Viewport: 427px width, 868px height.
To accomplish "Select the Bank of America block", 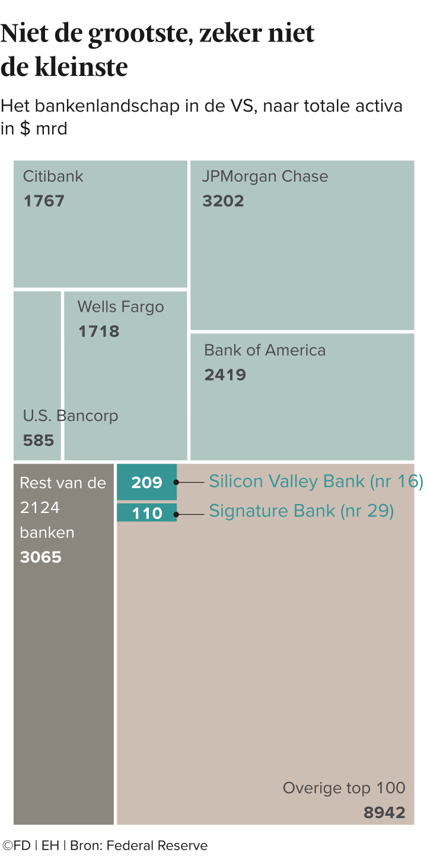I will pos(302,397).
